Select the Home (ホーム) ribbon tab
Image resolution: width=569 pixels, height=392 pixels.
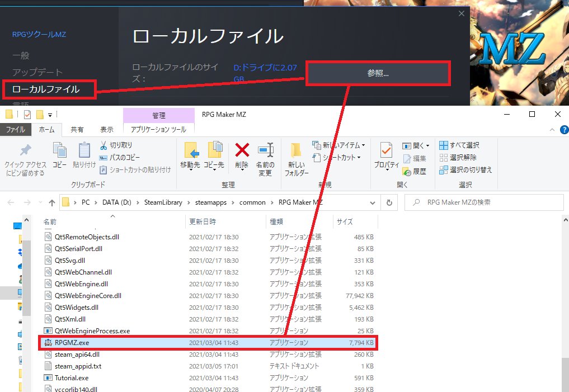(47, 130)
